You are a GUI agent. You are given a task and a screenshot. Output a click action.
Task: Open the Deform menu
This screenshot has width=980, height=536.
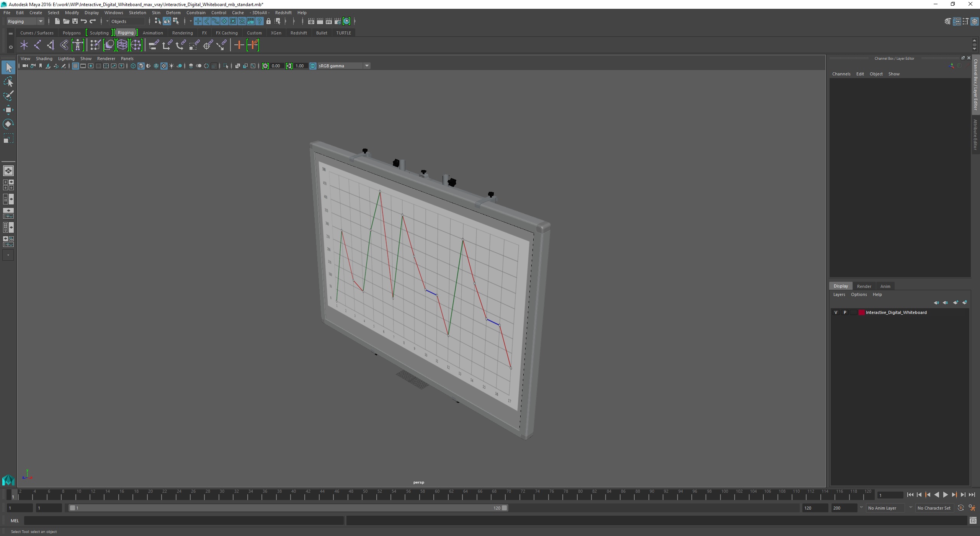(x=173, y=13)
